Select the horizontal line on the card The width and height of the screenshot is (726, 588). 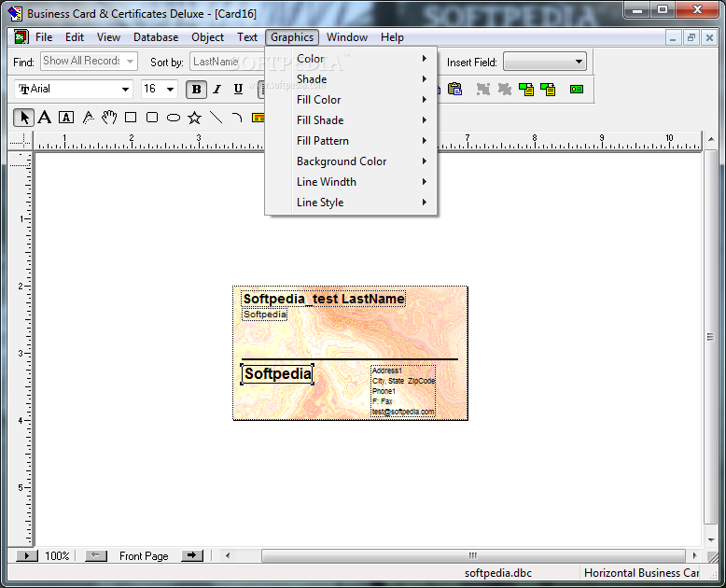point(350,358)
